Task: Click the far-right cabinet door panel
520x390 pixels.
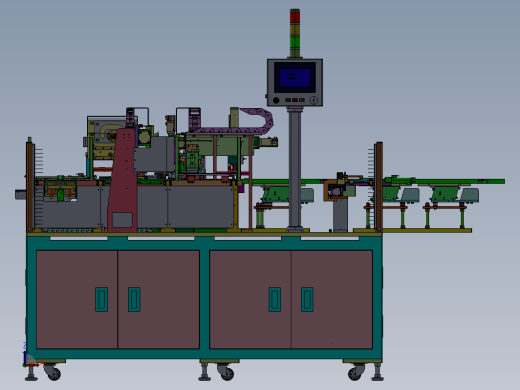Action: click(x=332, y=299)
